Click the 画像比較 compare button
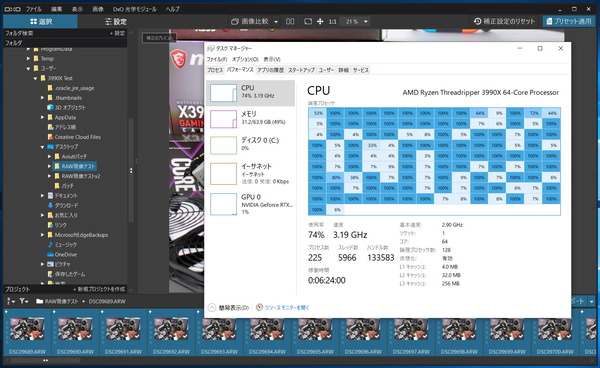Viewport: 600px width, 368px height. click(x=250, y=21)
